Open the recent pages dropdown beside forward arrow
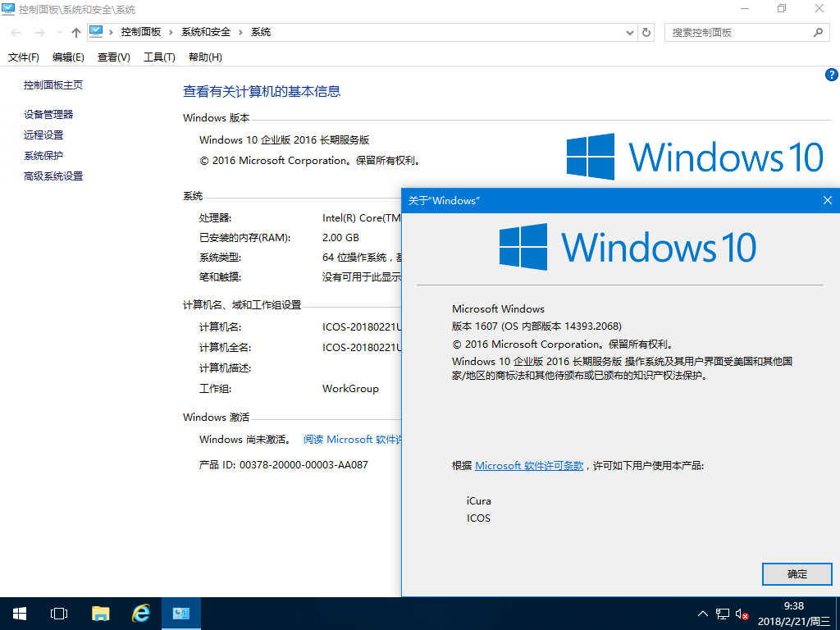 57,32
